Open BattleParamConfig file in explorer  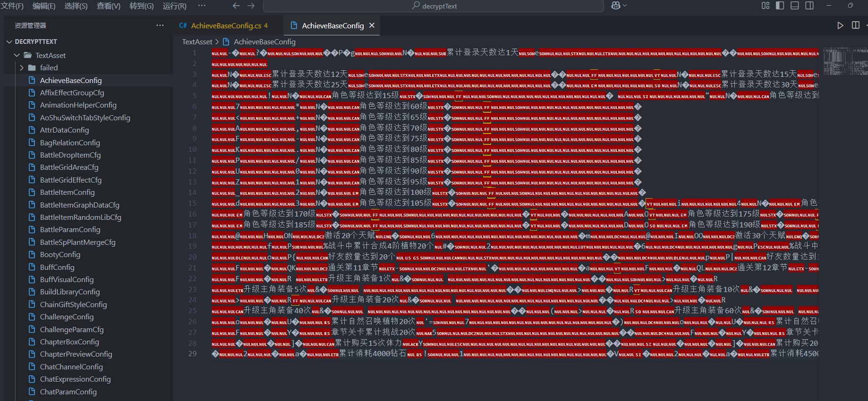click(x=70, y=230)
